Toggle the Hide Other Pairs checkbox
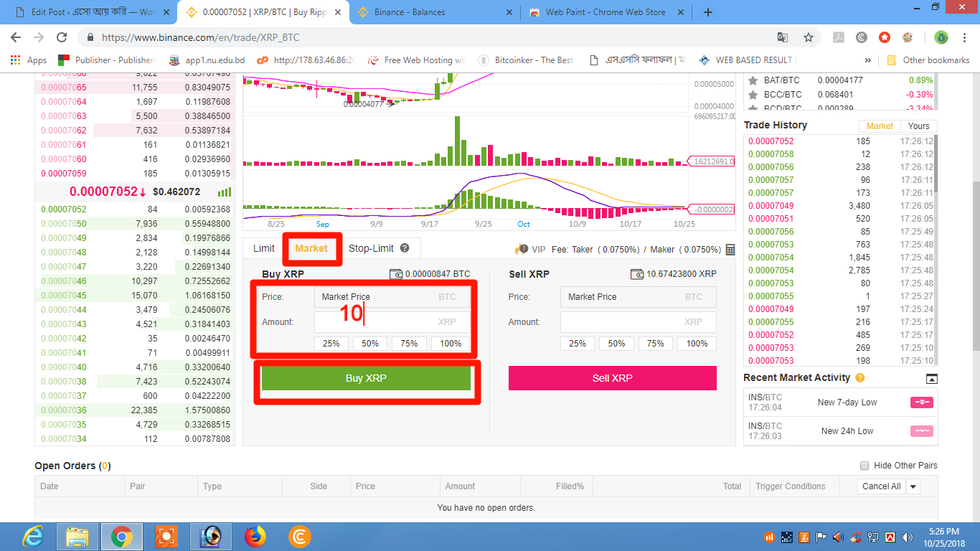Image resolution: width=980 pixels, height=551 pixels. 864,466
